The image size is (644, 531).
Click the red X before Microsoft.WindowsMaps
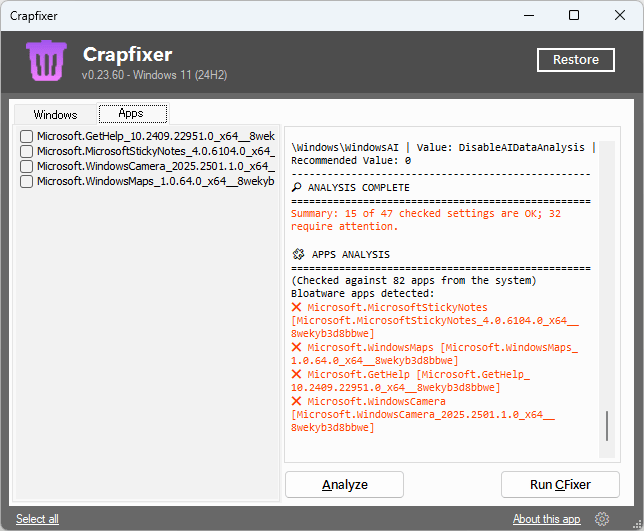coord(296,347)
